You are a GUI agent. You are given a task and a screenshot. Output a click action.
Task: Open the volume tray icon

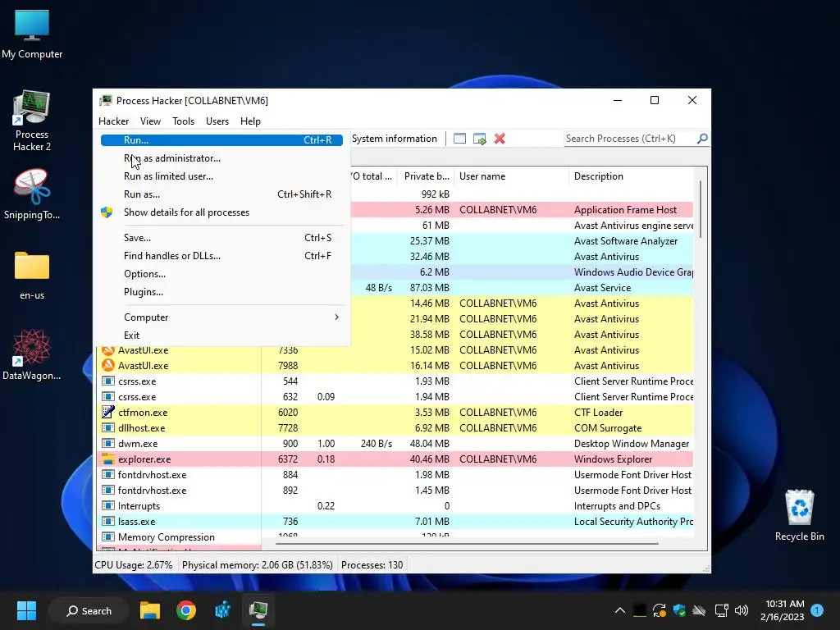pos(742,610)
